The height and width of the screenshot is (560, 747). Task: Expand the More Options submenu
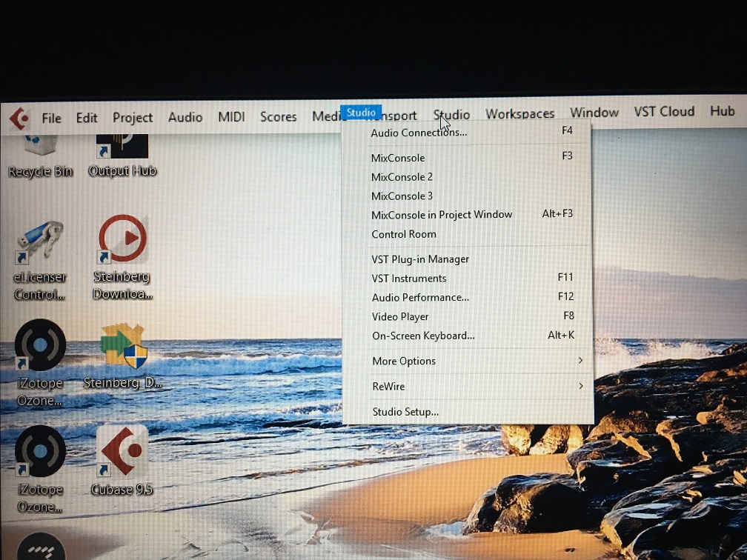pyautogui.click(x=468, y=361)
